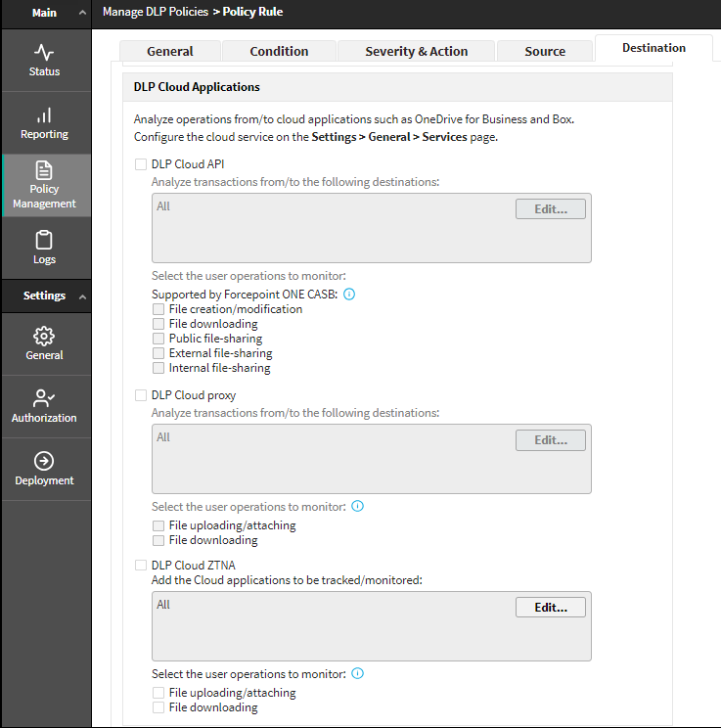
Task: Switch to the Severity & Action tab
Action: (416, 51)
